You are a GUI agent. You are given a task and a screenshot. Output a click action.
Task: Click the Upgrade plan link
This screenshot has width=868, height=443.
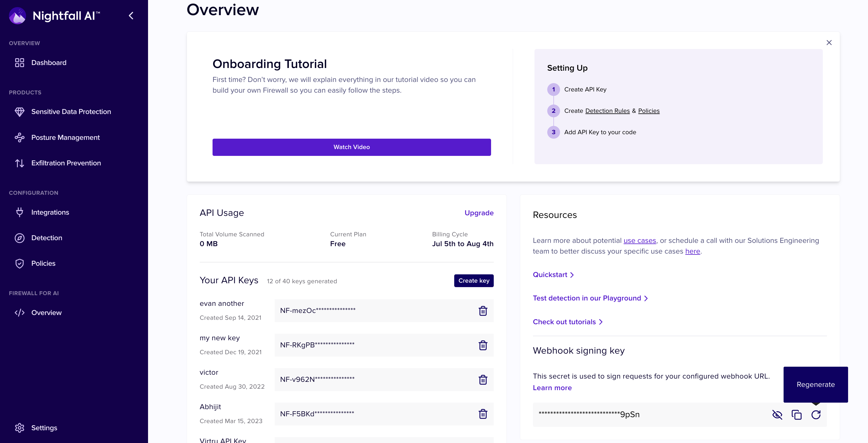[479, 213]
